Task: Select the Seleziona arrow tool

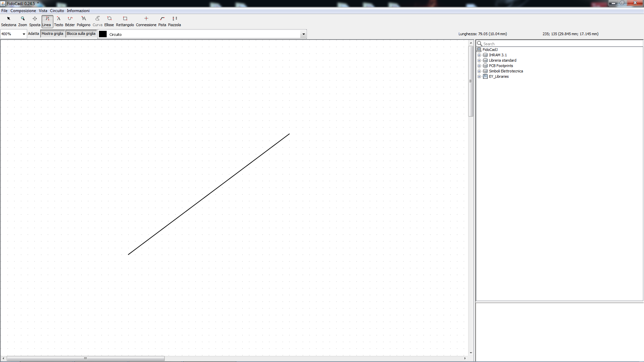Action: tap(8, 21)
